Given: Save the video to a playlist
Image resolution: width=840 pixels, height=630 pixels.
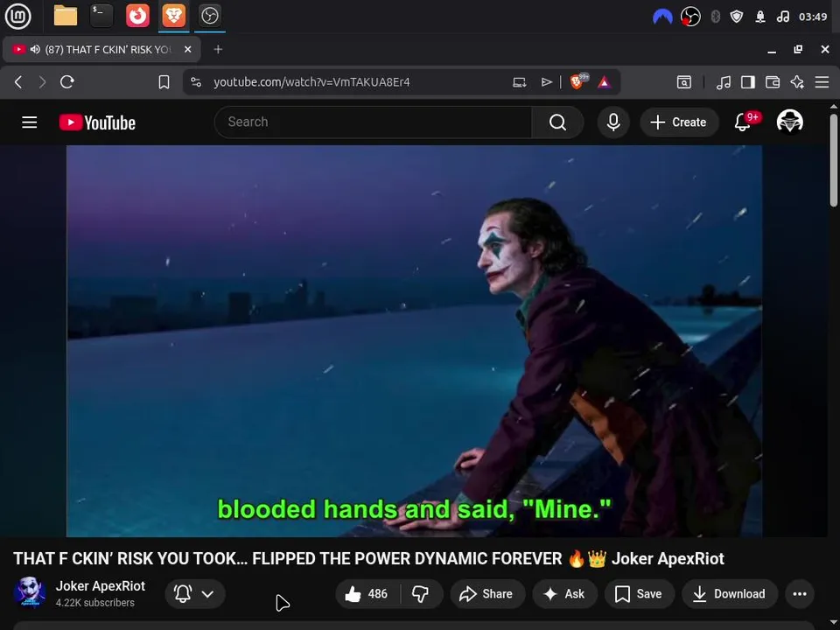Looking at the screenshot, I should pos(639,593).
